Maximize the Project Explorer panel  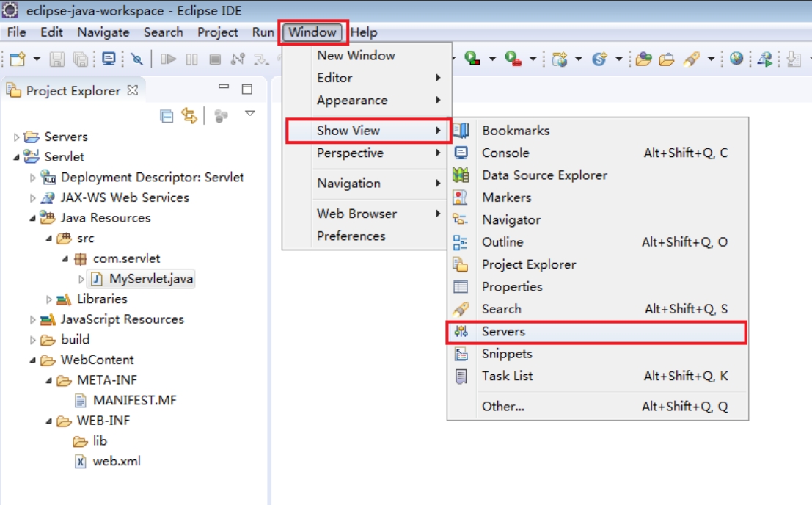pyautogui.click(x=247, y=89)
